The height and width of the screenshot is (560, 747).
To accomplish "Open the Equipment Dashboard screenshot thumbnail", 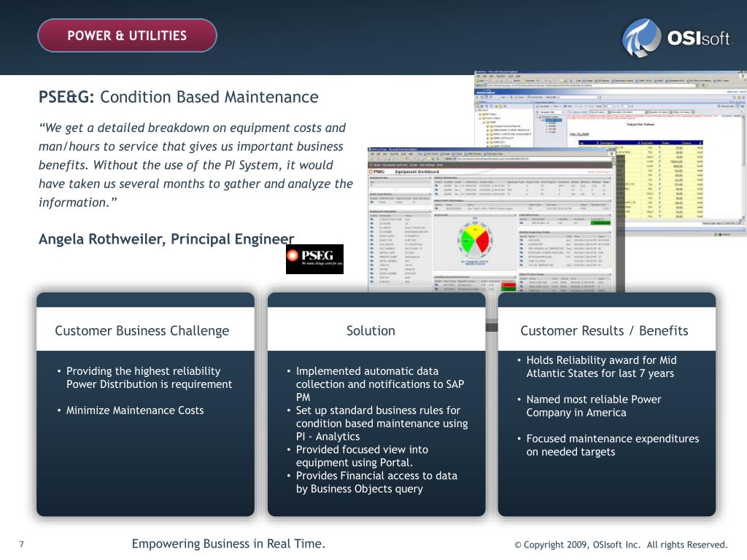I will pos(491,219).
